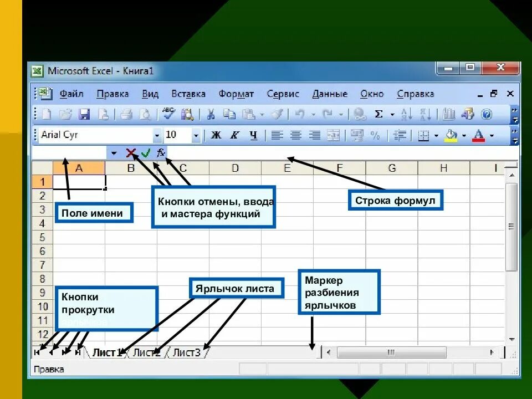Screen dimensions: 532x399
Task: Select column D header
Action: [x=235, y=168]
